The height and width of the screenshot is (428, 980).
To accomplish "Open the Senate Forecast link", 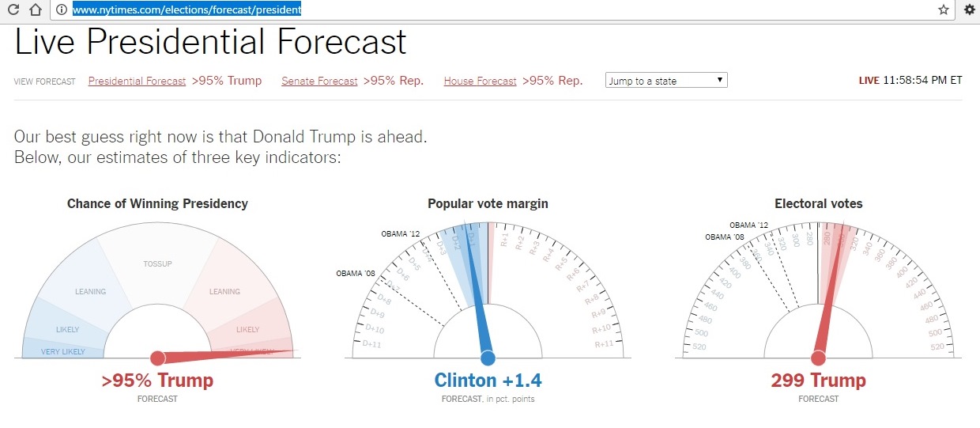I will point(319,81).
